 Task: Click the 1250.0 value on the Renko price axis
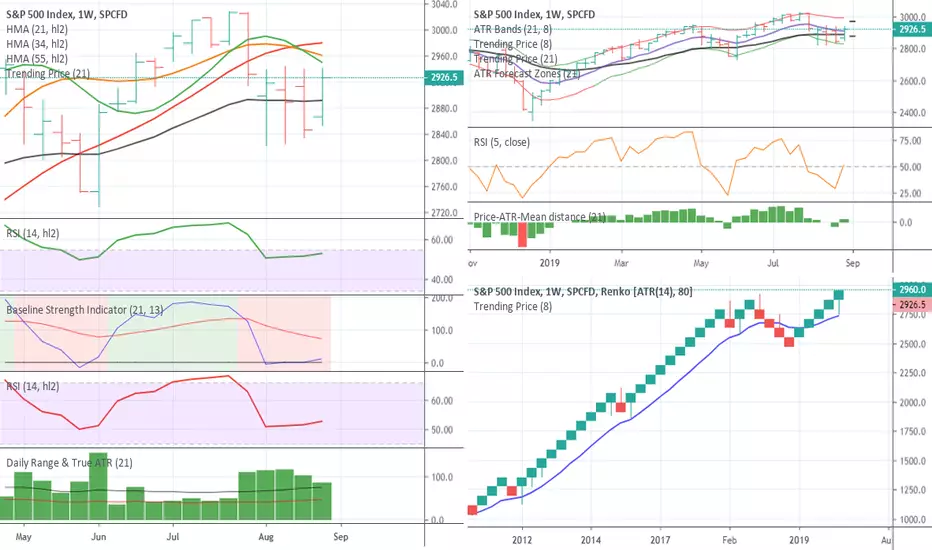[913, 490]
